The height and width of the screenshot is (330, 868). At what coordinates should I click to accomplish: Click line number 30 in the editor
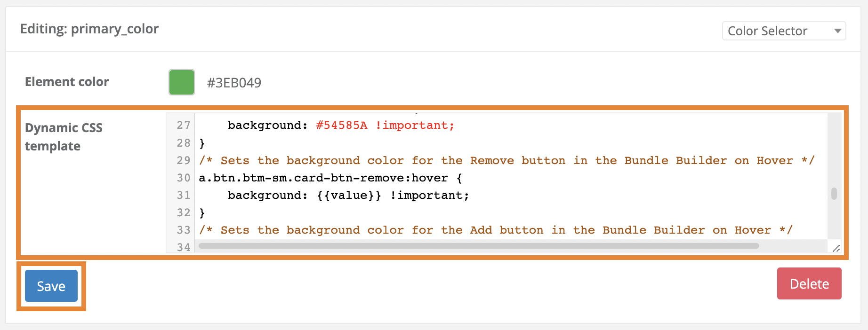(182, 178)
